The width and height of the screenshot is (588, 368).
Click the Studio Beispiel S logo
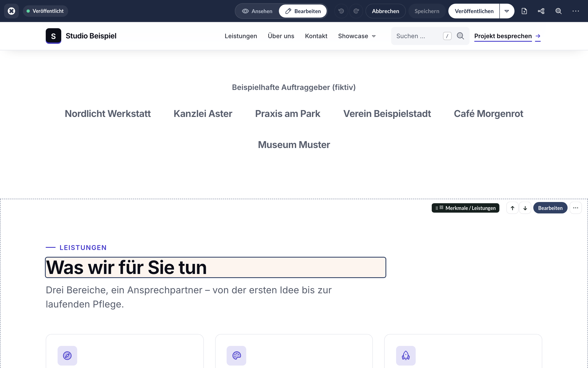point(53,36)
